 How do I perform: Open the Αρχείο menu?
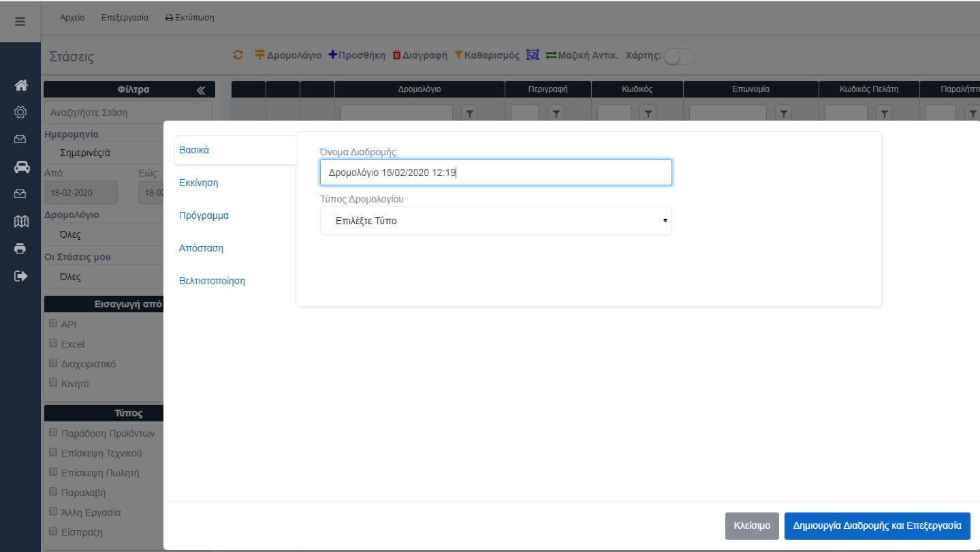72,18
